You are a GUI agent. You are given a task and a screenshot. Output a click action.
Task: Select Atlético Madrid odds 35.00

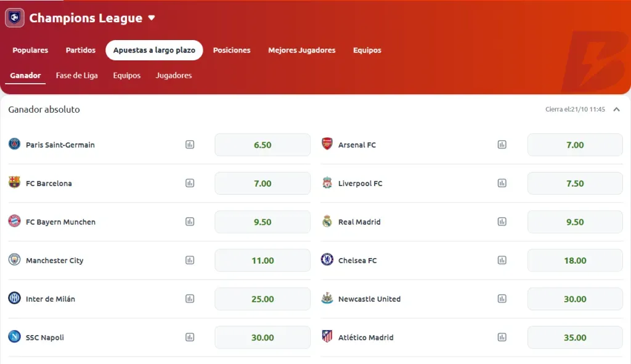[x=575, y=338]
